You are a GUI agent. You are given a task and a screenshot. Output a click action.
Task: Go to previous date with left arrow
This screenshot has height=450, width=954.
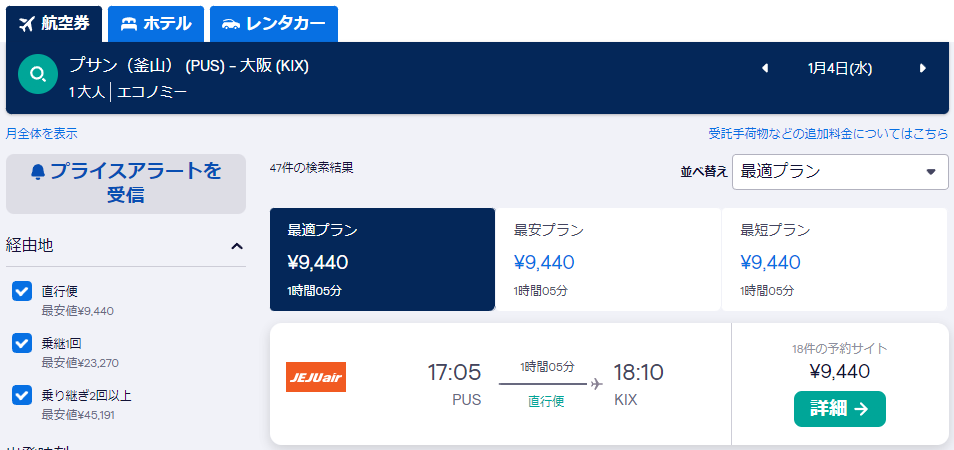pos(765,68)
